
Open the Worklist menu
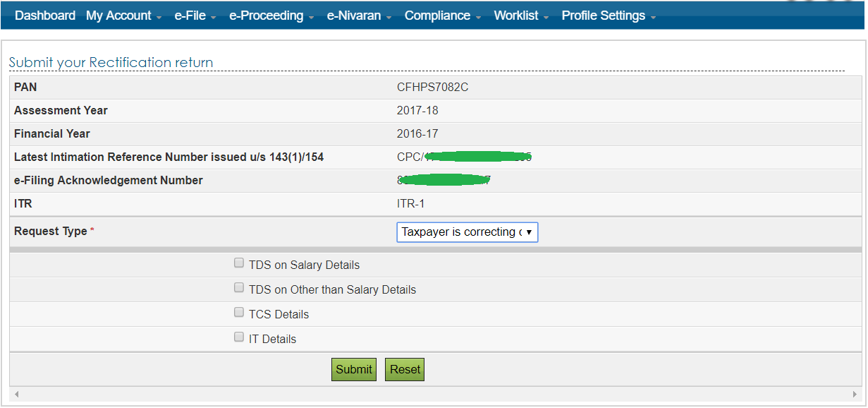click(x=516, y=15)
